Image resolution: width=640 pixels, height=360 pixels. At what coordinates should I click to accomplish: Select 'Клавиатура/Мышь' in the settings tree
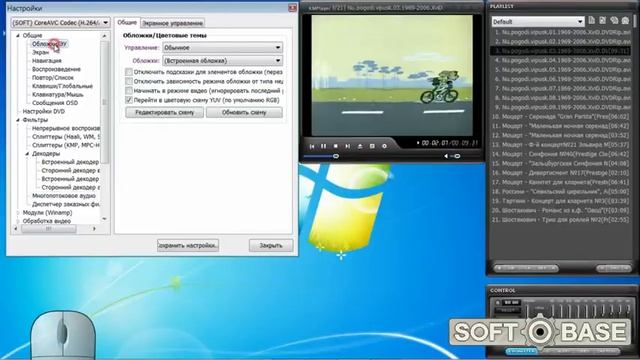tap(58, 94)
